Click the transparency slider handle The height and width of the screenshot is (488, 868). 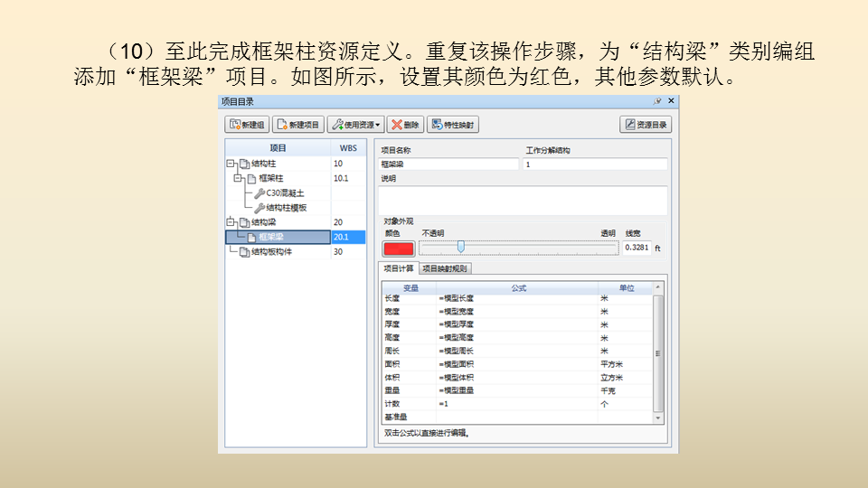pyautogui.click(x=460, y=247)
